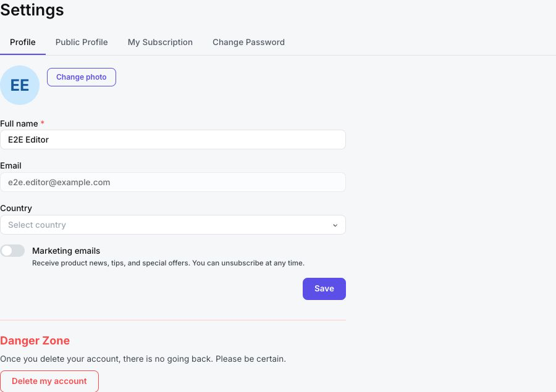Enable the Marketing emails toggle
Image resolution: width=556 pixels, height=392 pixels.
(12, 251)
